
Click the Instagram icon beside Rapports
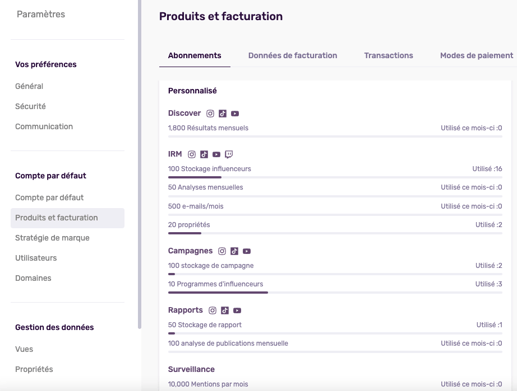[212, 311]
